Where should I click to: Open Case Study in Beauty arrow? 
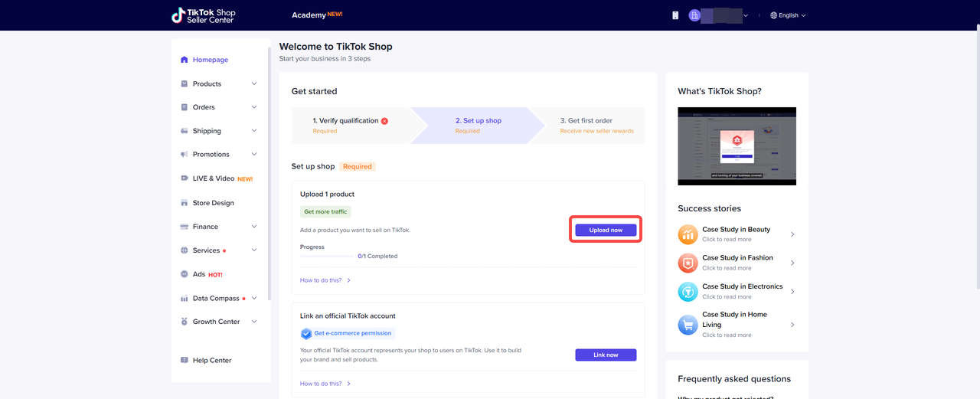(792, 234)
